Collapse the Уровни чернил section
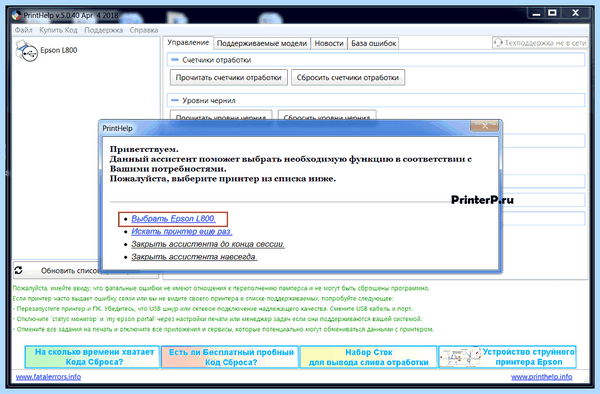The image size is (600, 394). [x=175, y=100]
